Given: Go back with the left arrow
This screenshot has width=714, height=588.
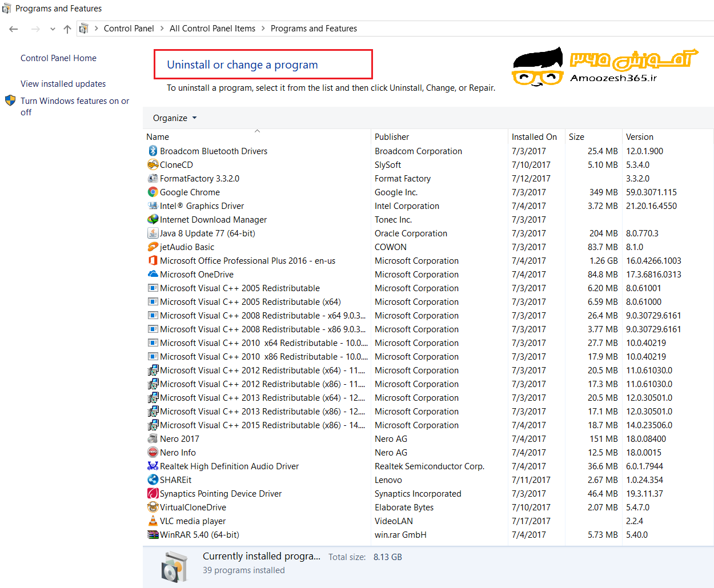Looking at the screenshot, I should [x=14, y=29].
